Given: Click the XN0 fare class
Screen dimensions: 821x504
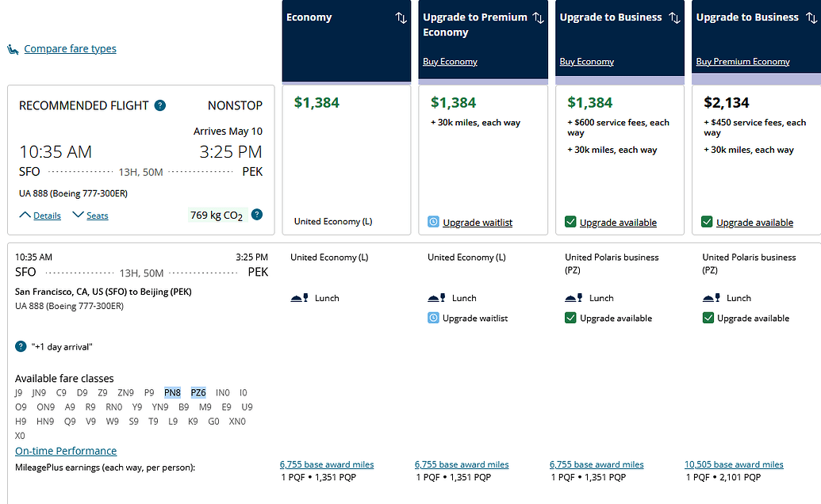Looking at the screenshot, I should tap(237, 422).
